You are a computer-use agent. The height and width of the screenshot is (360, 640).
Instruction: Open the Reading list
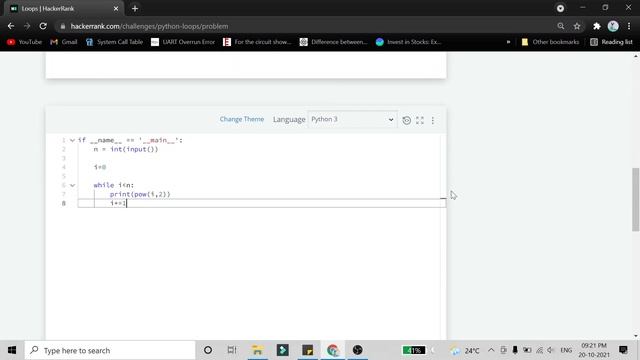tap(611, 42)
